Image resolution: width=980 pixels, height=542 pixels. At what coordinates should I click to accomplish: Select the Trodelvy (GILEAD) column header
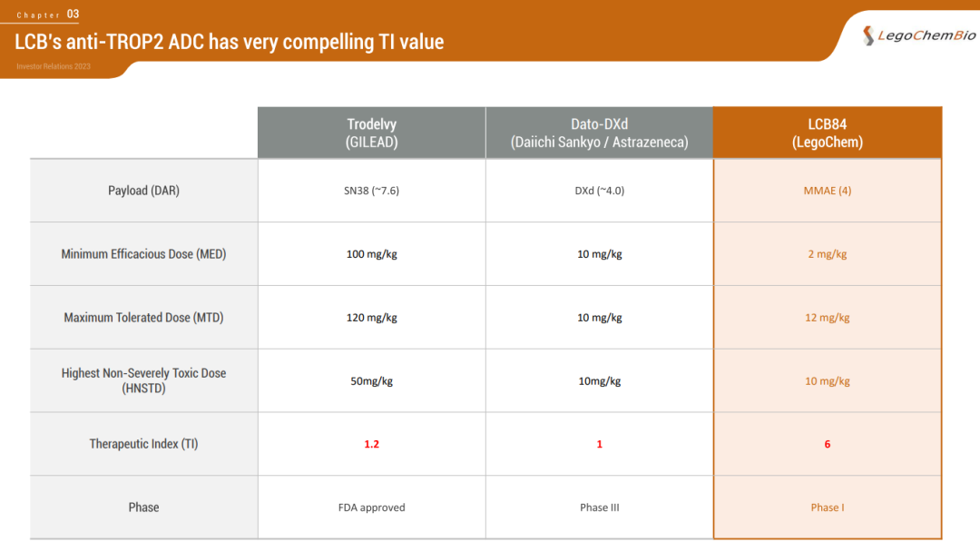tap(371, 133)
